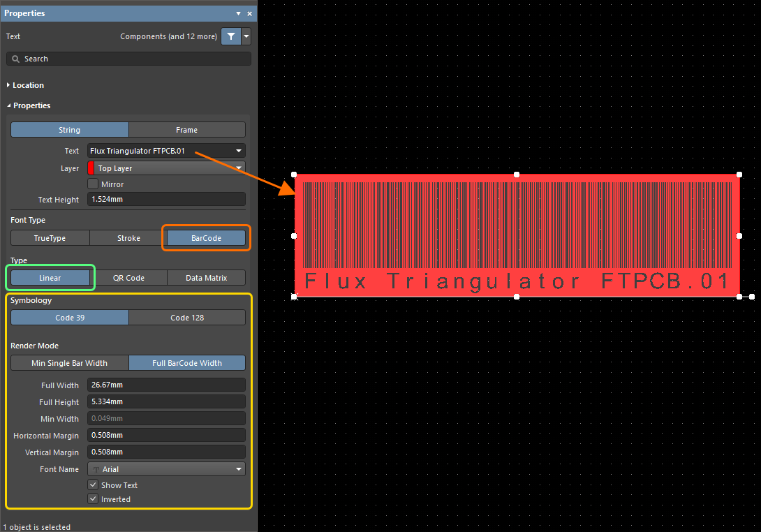Click the Text Height field
Screen dimensions: 761x532
click(166, 199)
